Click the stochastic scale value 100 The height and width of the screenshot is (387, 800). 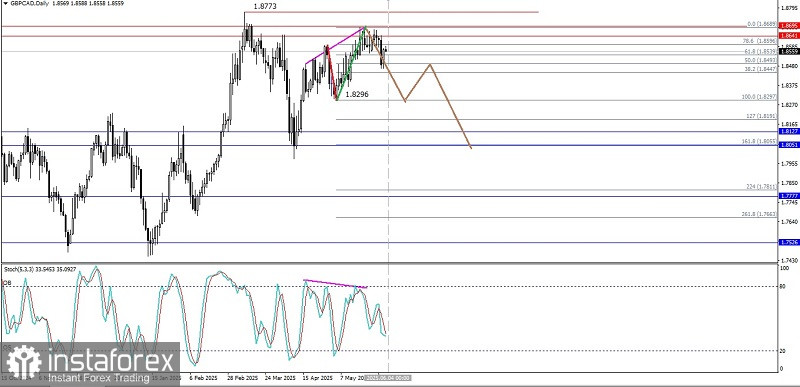(x=785, y=267)
